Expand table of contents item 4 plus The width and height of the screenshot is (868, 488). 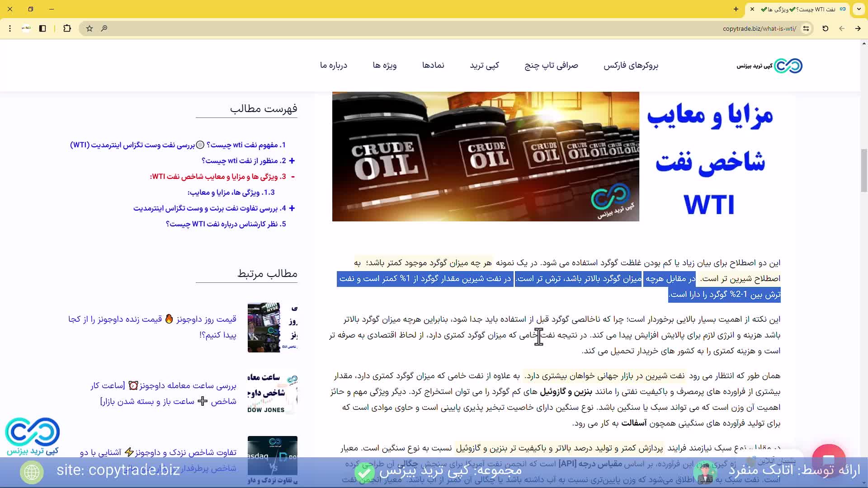[292, 208]
